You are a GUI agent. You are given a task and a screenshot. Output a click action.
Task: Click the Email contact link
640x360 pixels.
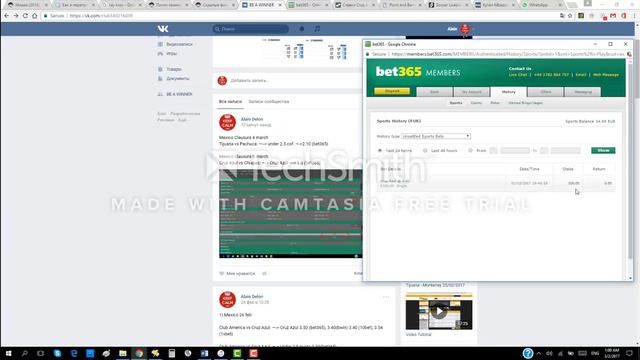(581, 75)
